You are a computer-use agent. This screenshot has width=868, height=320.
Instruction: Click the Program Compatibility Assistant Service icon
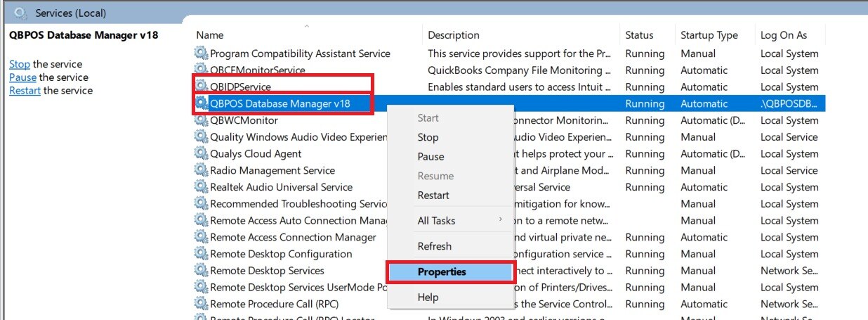(x=202, y=53)
